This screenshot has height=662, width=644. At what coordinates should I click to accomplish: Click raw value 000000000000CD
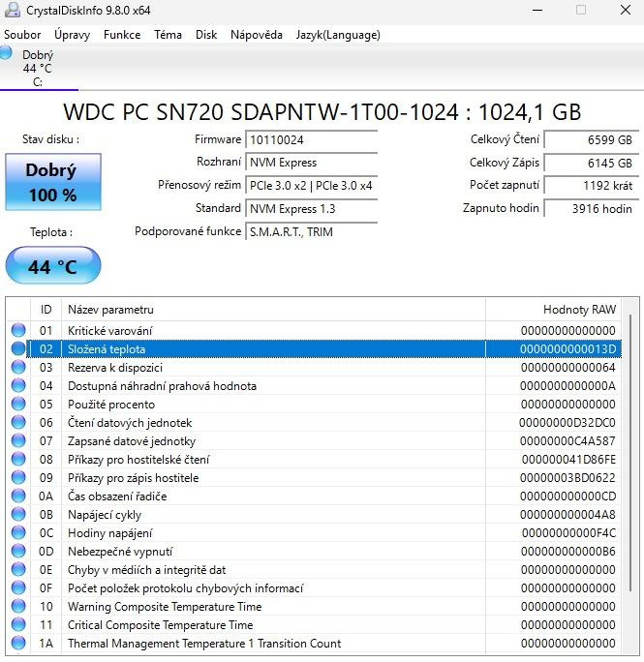567,496
